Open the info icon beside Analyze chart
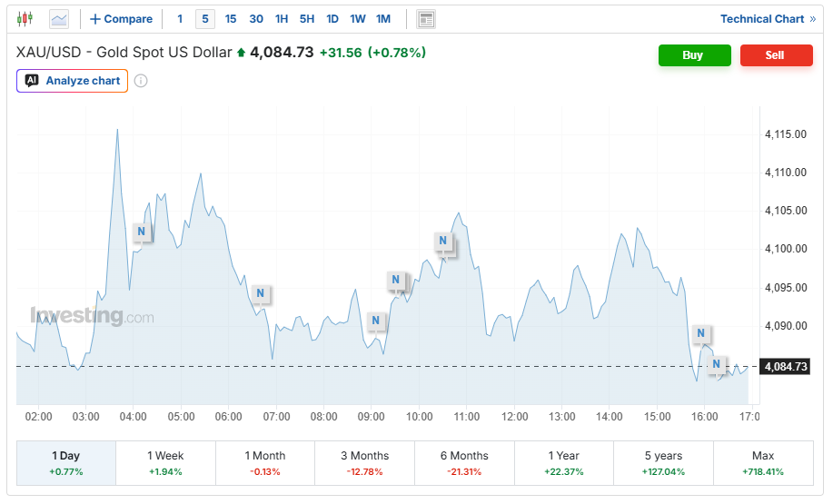Image resolution: width=833 pixels, height=504 pixels. tap(141, 81)
